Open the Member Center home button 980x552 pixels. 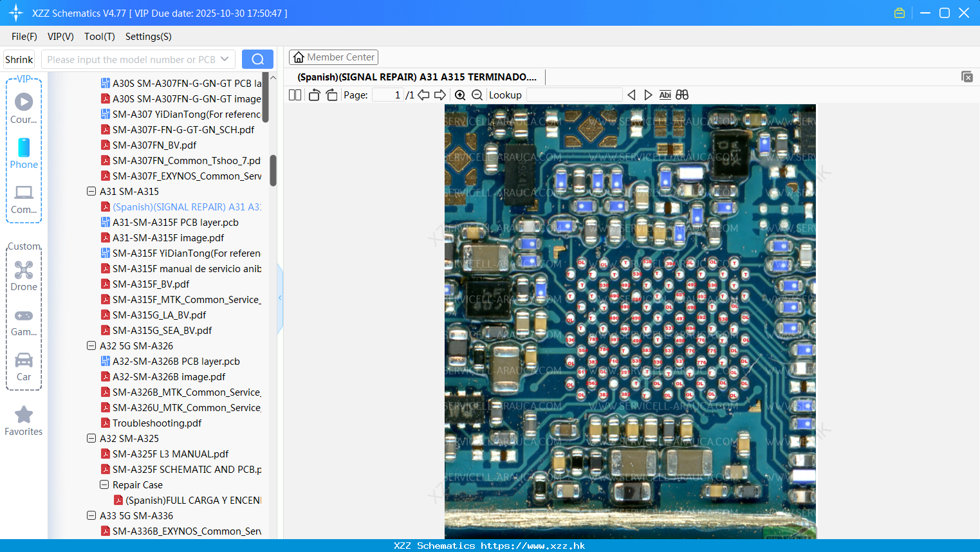tap(333, 57)
